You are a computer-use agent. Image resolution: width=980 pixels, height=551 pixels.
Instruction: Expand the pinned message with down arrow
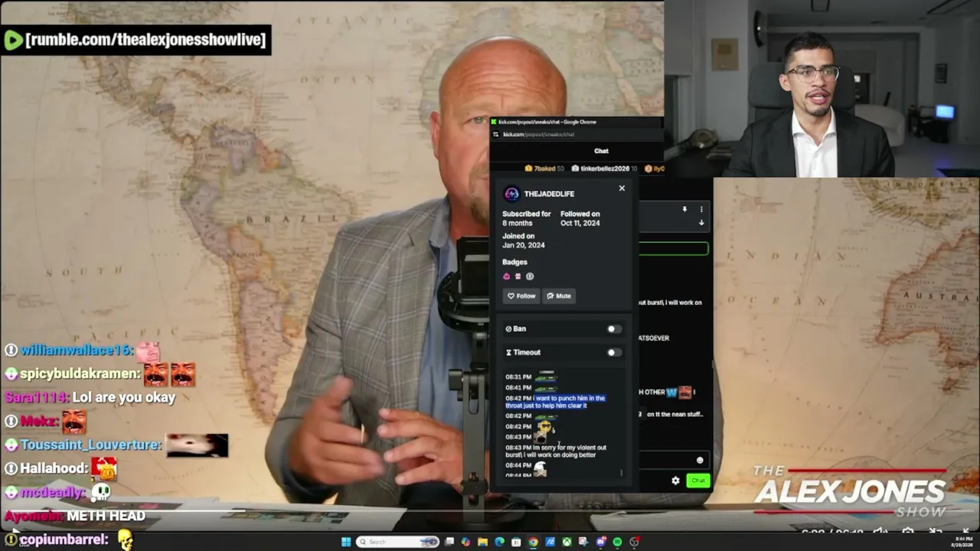point(701,223)
